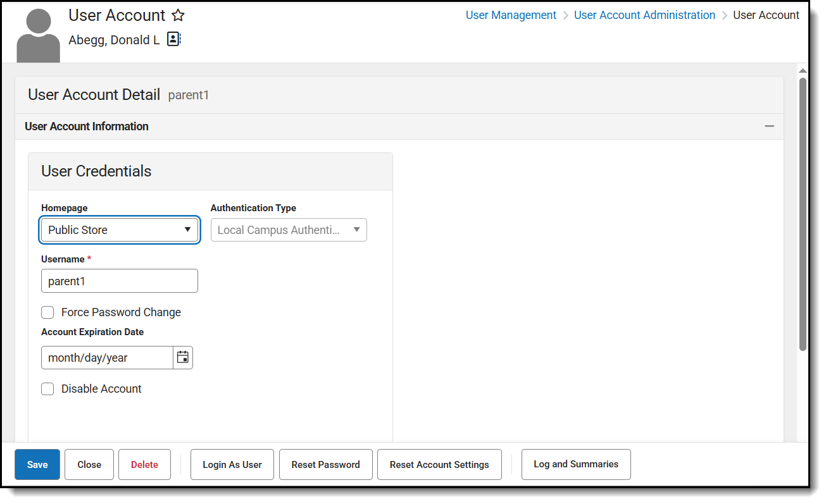Screen dimensions: 826x504
Task: Check the Disable Account checkbox
Action: click(47, 389)
